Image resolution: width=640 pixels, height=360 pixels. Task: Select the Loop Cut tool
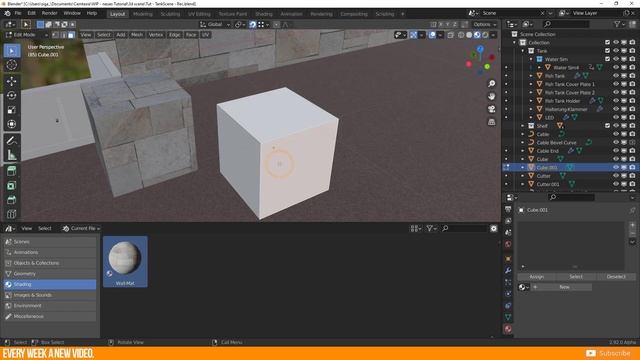point(12,214)
